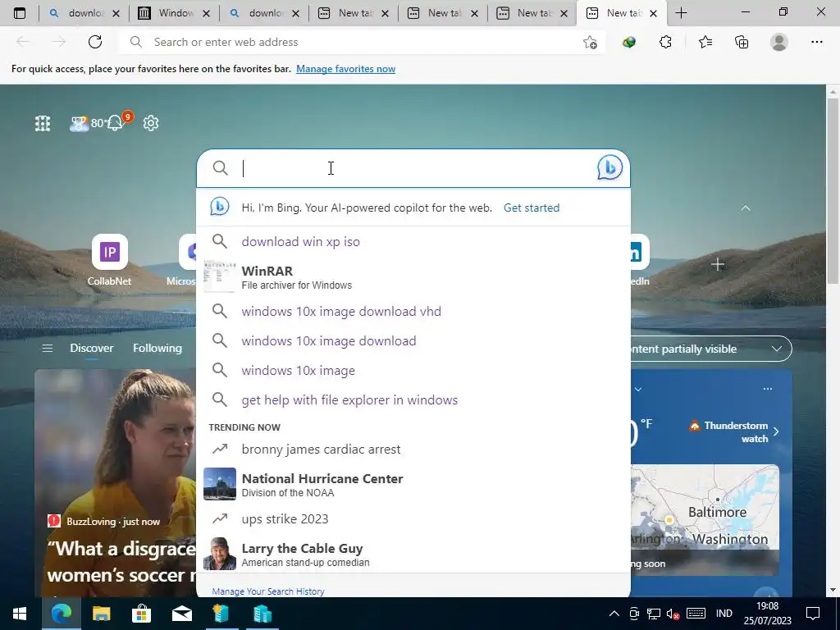Open Microsoft Edge in the taskbar
The image size is (840, 630).
(x=61, y=614)
